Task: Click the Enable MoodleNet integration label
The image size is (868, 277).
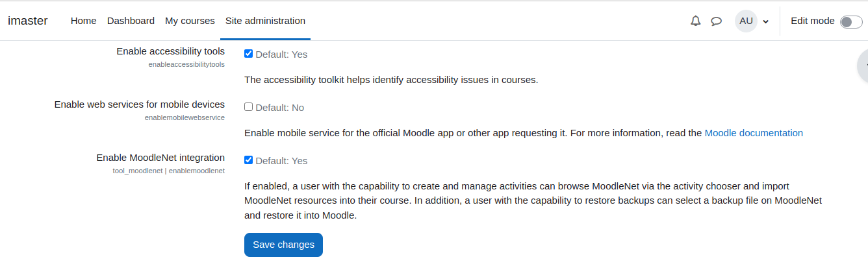Action: [x=160, y=158]
